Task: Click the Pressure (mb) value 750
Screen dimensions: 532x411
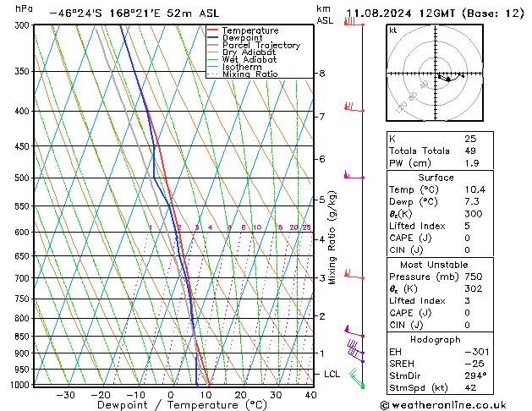Action: tap(474, 277)
